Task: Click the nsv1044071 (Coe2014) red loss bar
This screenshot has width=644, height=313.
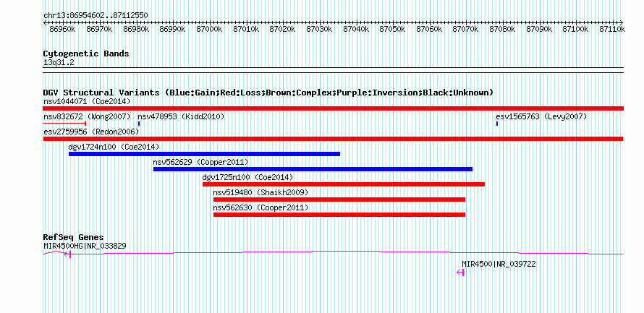Action: (x=334, y=108)
